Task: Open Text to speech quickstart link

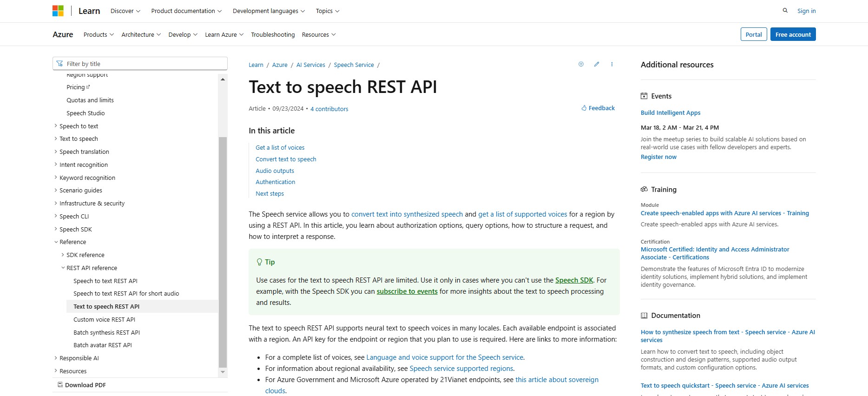Action: coord(724,385)
